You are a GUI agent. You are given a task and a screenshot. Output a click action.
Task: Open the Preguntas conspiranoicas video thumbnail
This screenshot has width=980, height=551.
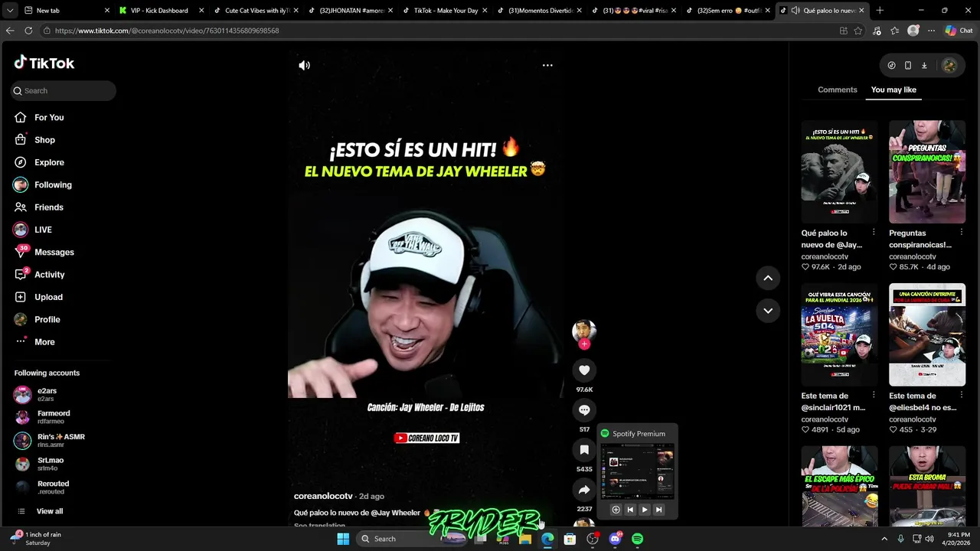[x=927, y=171]
